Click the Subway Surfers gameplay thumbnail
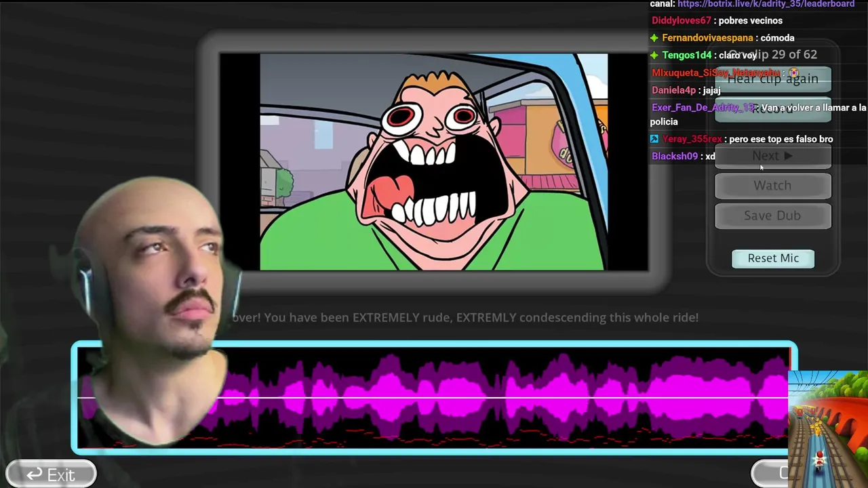The height and width of the screenshot is (488, 868). pyautogui.click(x=828, y=429)
